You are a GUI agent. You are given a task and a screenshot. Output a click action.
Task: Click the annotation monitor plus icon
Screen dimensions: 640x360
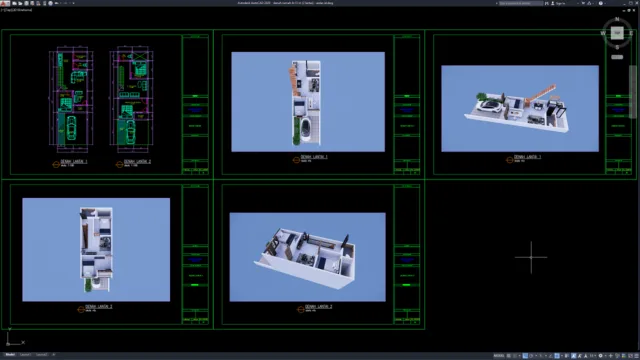611,356
